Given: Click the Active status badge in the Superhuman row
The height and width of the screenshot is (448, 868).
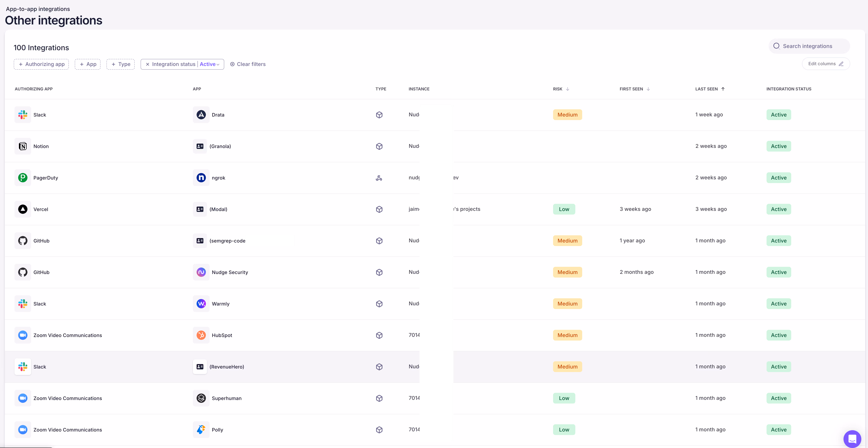Looking at the screenshot, I should [779, 398].
